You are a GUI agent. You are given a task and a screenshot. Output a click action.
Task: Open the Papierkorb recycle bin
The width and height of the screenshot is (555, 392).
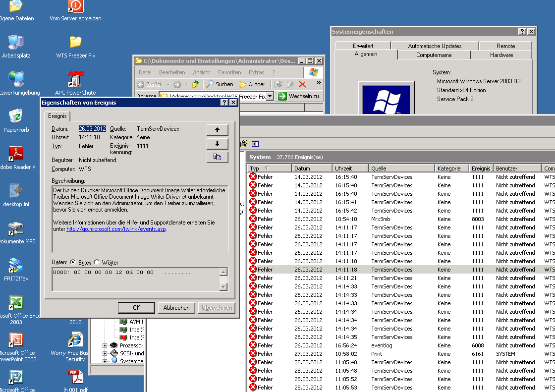pos(16,120)
